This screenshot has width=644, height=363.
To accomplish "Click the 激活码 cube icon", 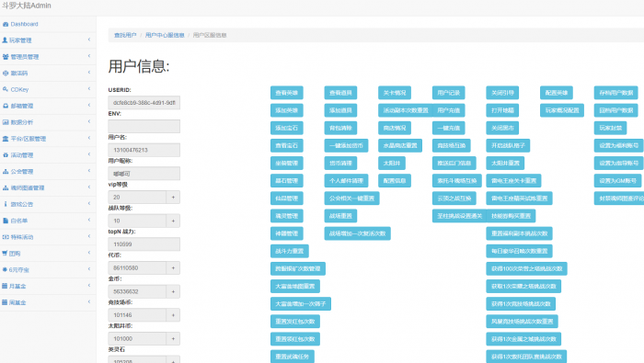I will (6, 73).
